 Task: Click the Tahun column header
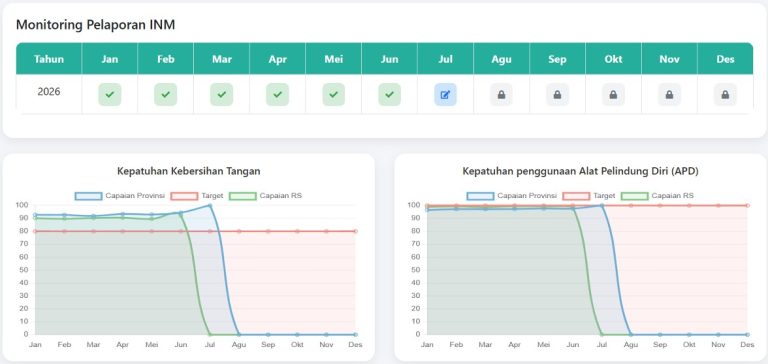pos(49,59)
